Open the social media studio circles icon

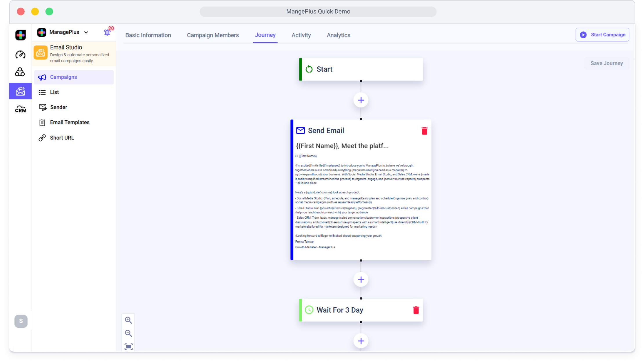pos(20,72)
